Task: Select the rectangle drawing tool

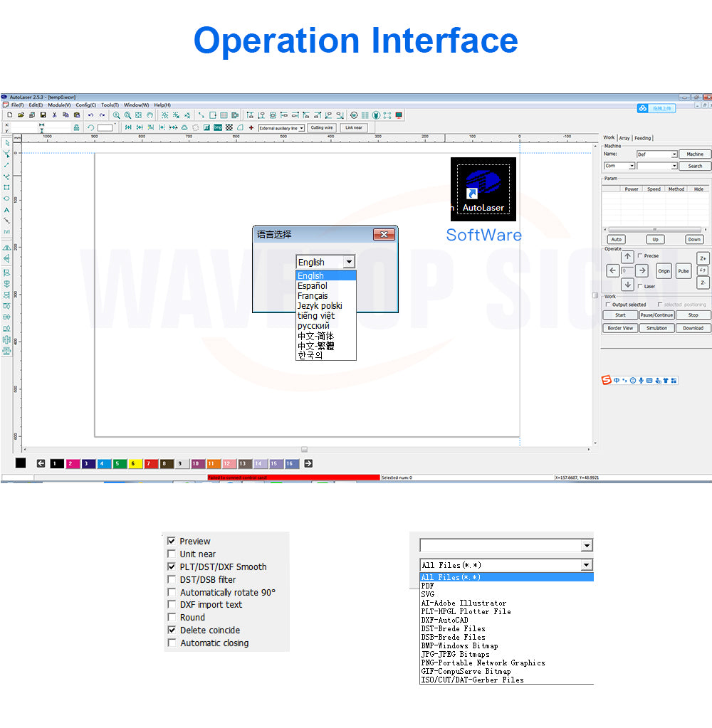Action: 6,188
